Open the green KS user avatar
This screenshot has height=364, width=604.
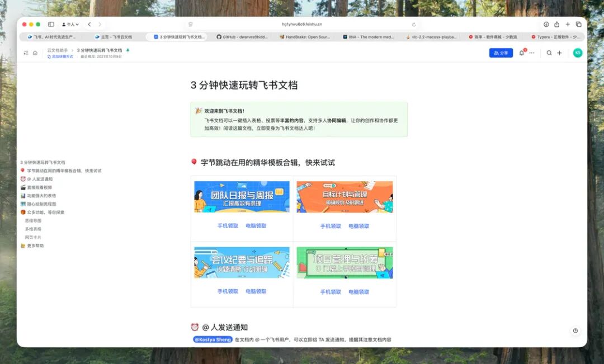577,53
